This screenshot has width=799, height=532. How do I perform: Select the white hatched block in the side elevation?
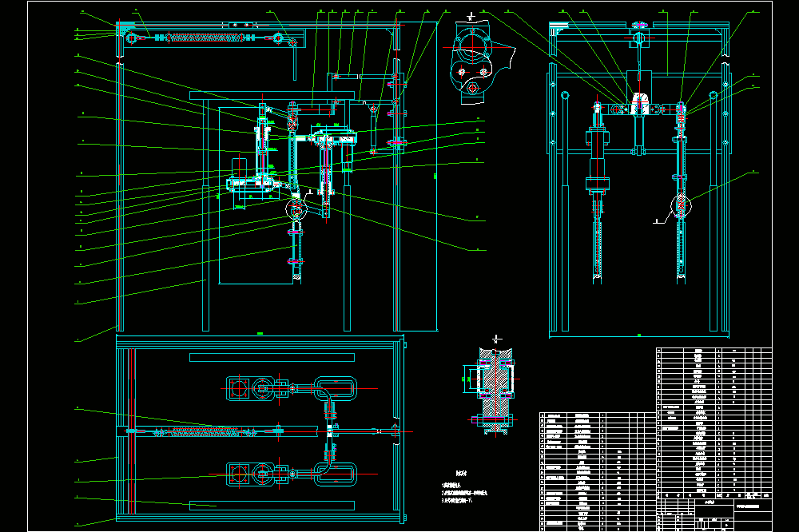(x=639, y=104)
